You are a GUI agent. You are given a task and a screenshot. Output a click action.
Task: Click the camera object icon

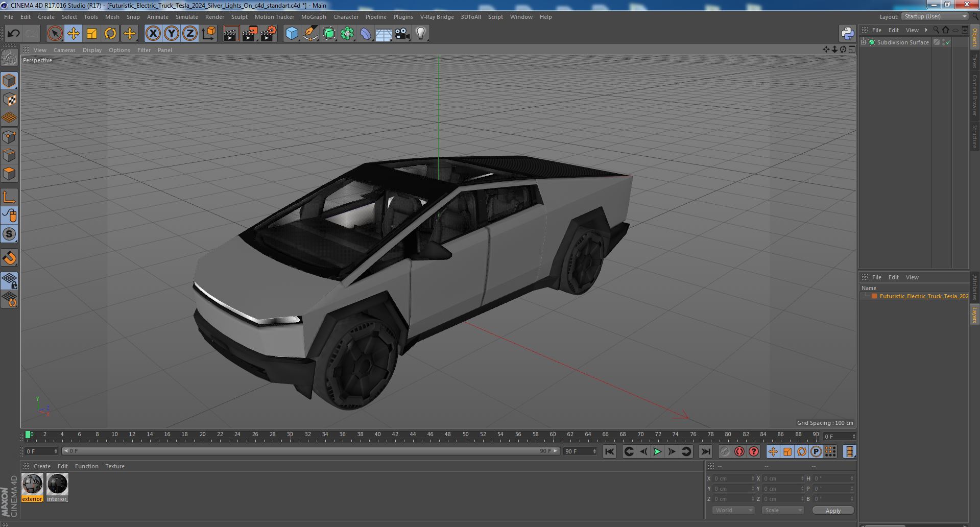coord(402,34)
